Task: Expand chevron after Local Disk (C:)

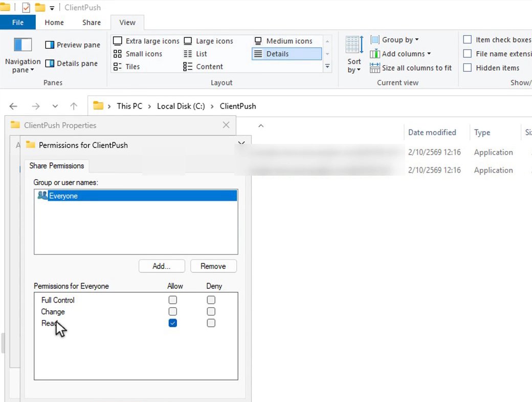Action: (212, 107)
